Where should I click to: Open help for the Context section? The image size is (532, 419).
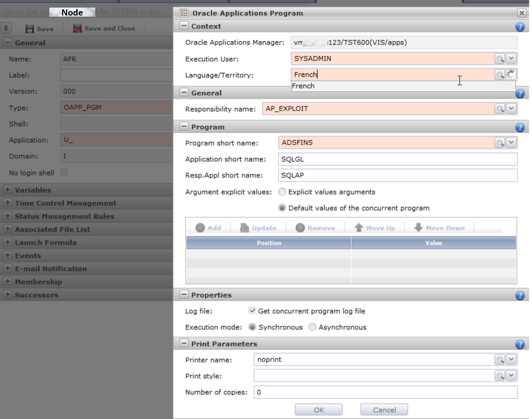[x=520, y=27]
